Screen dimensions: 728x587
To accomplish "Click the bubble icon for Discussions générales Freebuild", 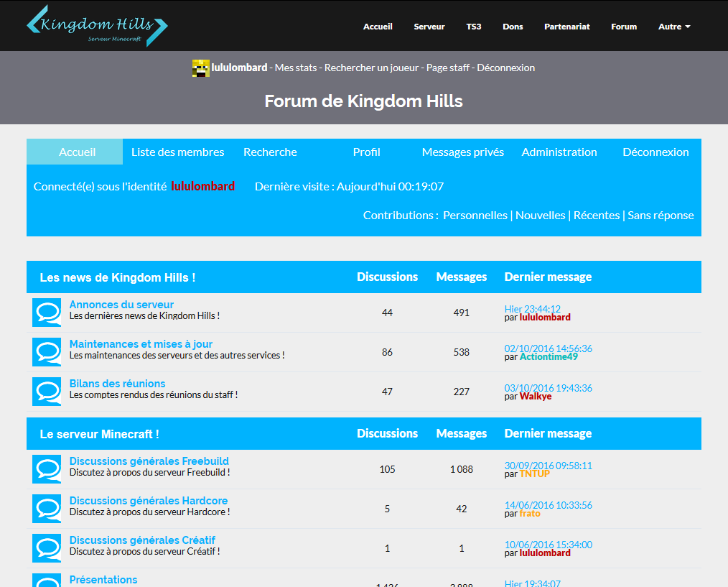I will tap(47, 469).
